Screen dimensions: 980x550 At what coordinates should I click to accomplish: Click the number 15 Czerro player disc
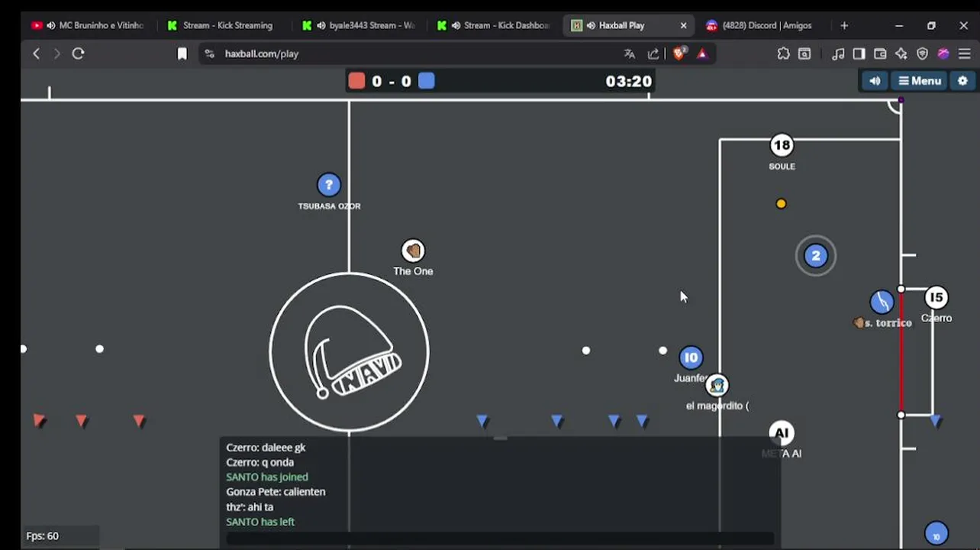[x=936, y=297]
